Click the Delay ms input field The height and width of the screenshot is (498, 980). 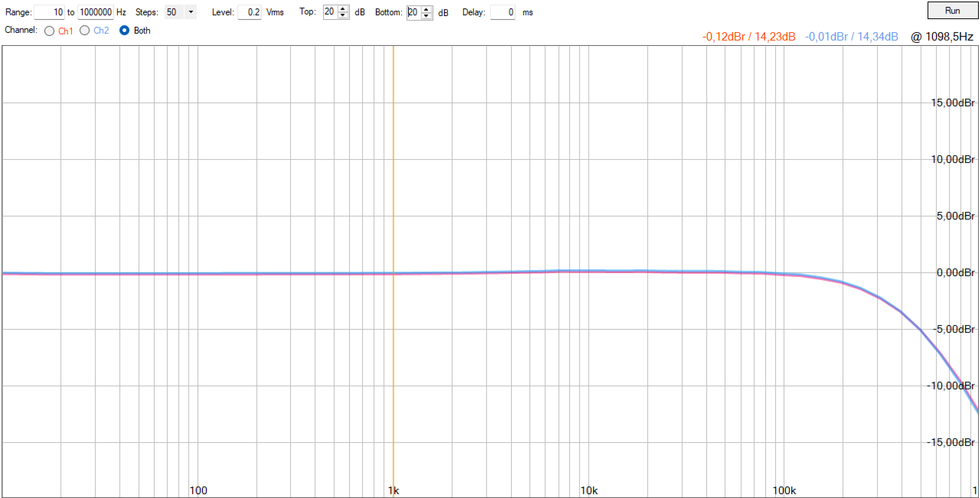coord(502,12)
